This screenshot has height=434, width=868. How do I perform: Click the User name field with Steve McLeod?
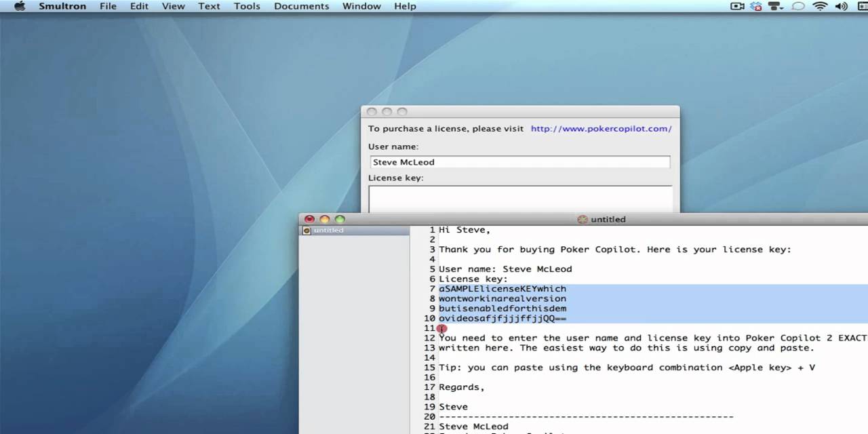[519, 162]
